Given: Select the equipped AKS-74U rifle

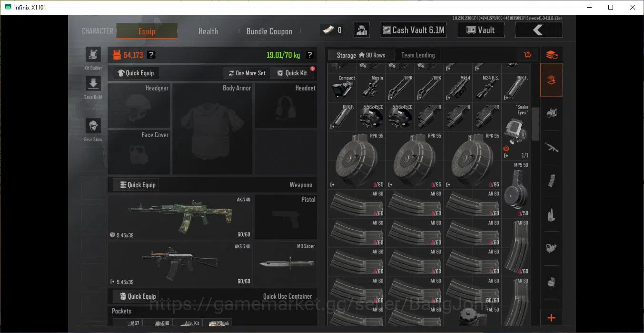Looking at the screenshot, I should coord(181,263).
